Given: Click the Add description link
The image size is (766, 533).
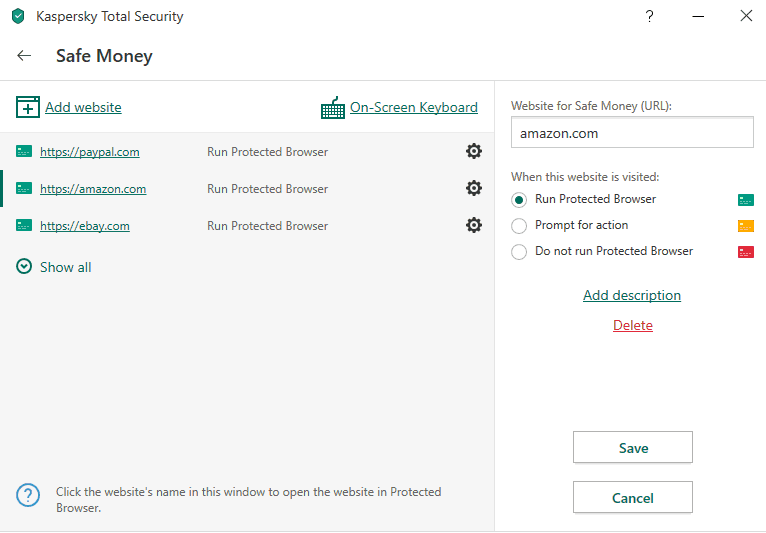Looking at the screenshot, I should 632,295.
